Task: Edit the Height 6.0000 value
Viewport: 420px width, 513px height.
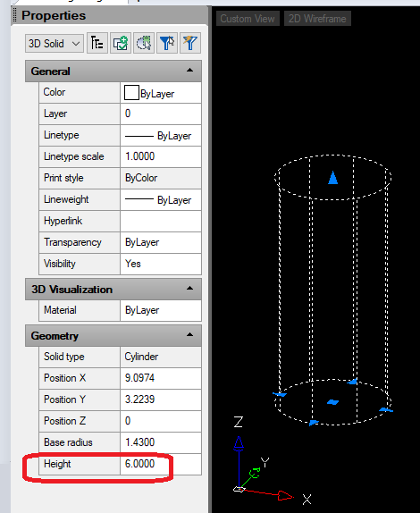Action: click(161, 464)
